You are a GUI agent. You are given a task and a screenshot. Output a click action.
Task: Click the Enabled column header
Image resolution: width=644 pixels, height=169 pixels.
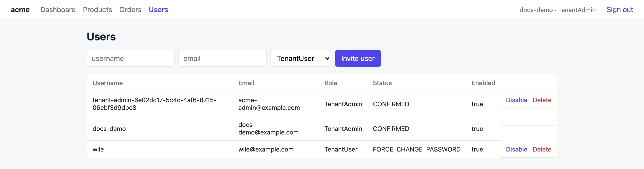point(483,83)
